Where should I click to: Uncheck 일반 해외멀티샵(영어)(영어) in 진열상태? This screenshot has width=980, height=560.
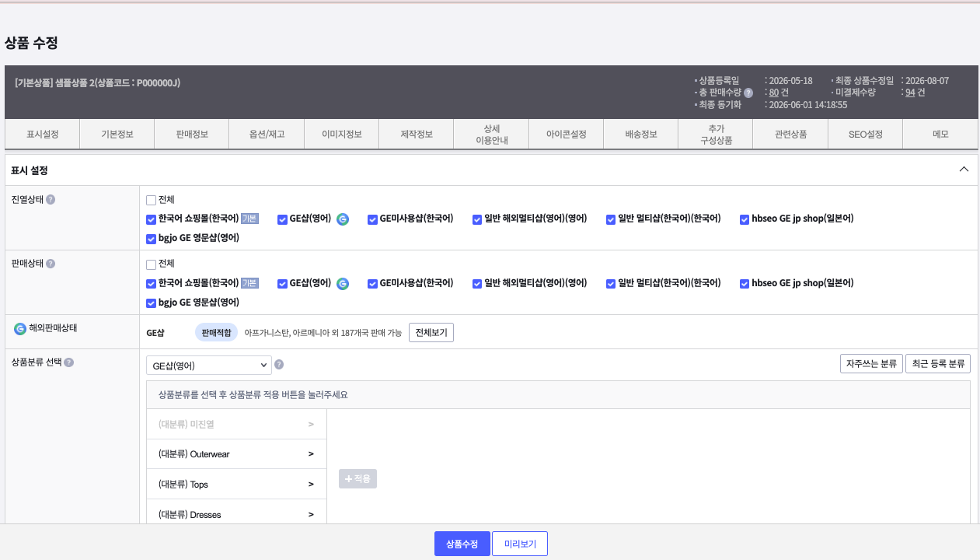477,219
